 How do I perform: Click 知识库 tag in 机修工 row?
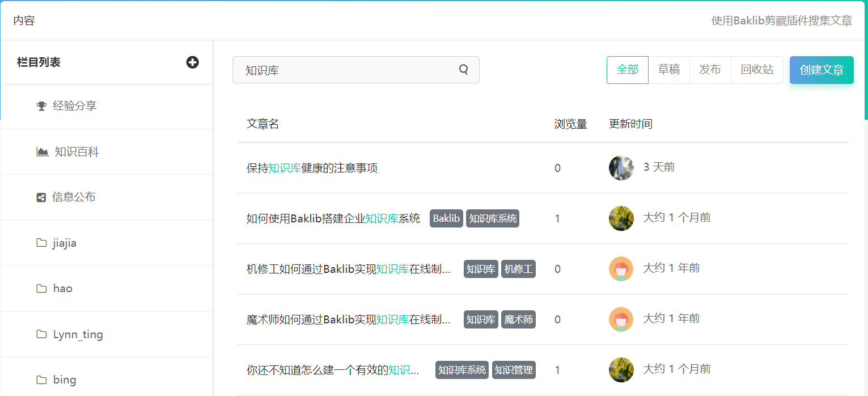click(x=481, y=269)
